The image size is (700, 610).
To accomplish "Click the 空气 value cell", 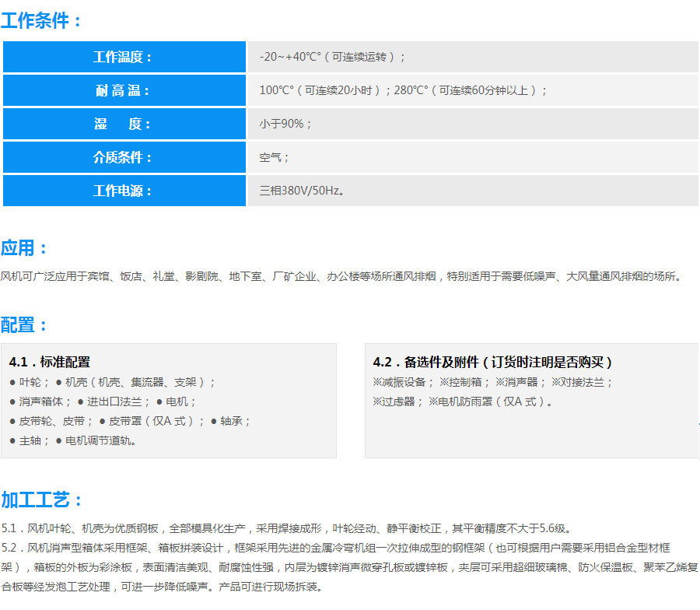I will [473, 157].
